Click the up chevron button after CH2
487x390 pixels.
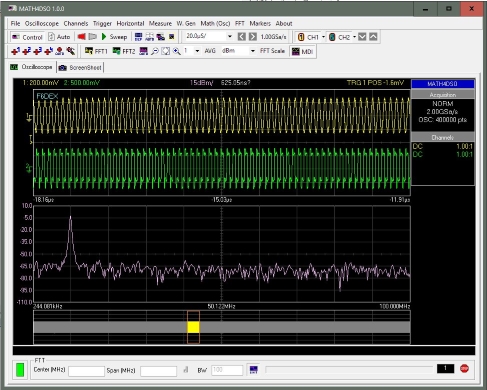click(x=373, y=37)
